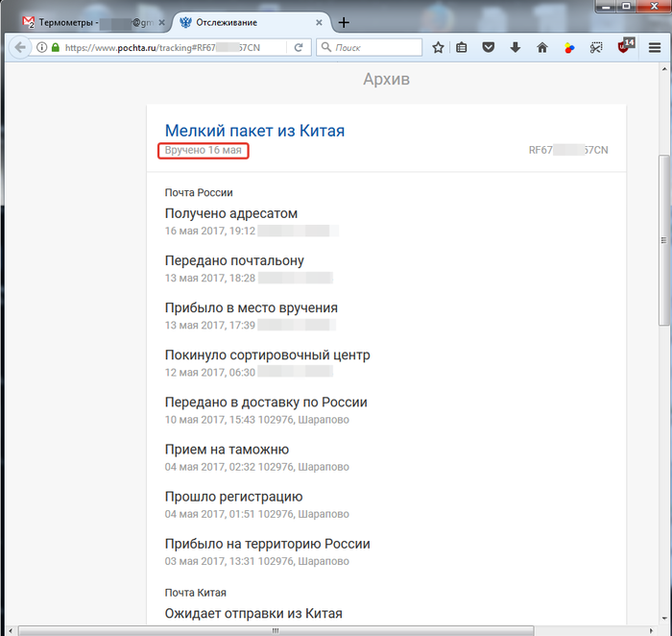Image resolution: width=672 pixels, height=636 pixels.
Task: Click the vertical scrollbar thumb
Action: (663, 240)
